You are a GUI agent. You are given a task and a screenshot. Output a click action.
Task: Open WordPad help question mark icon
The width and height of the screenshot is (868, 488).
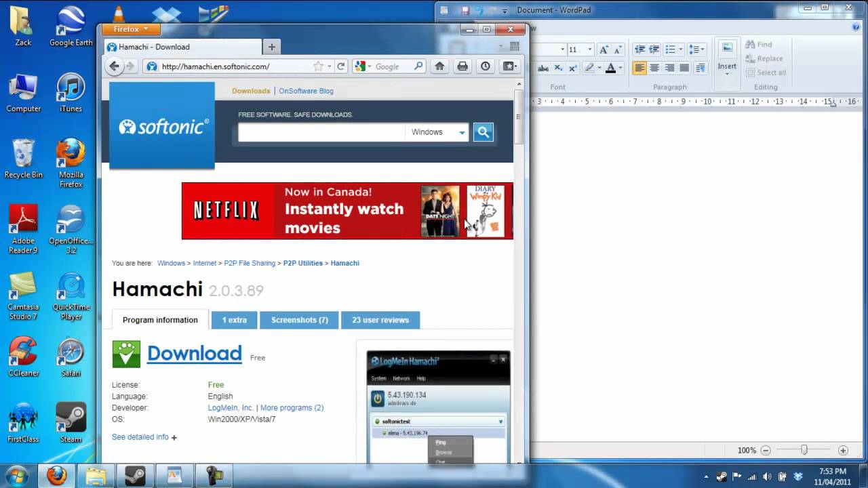856,27
